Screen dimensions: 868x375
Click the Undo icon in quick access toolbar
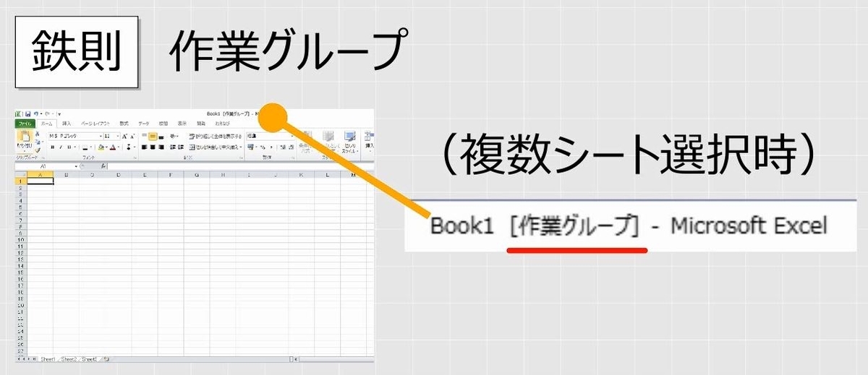pyautogui.click(x=36, y=114)
